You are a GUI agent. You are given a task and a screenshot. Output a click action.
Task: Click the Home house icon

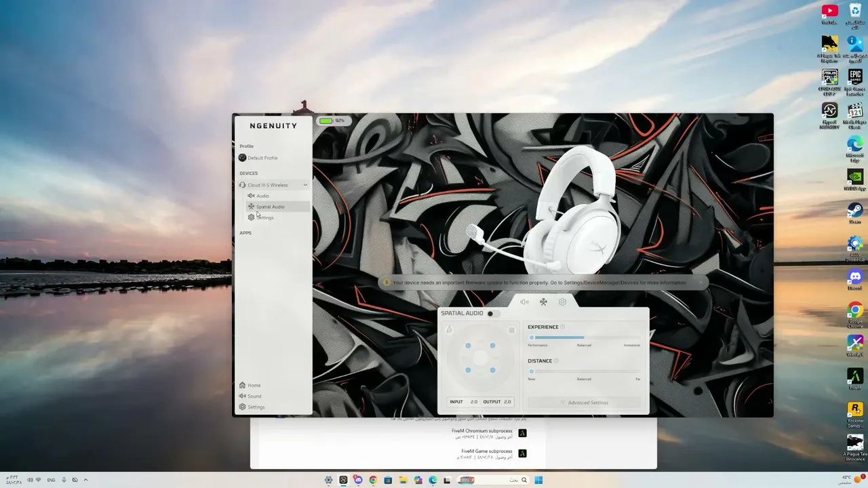pos(242,385)
